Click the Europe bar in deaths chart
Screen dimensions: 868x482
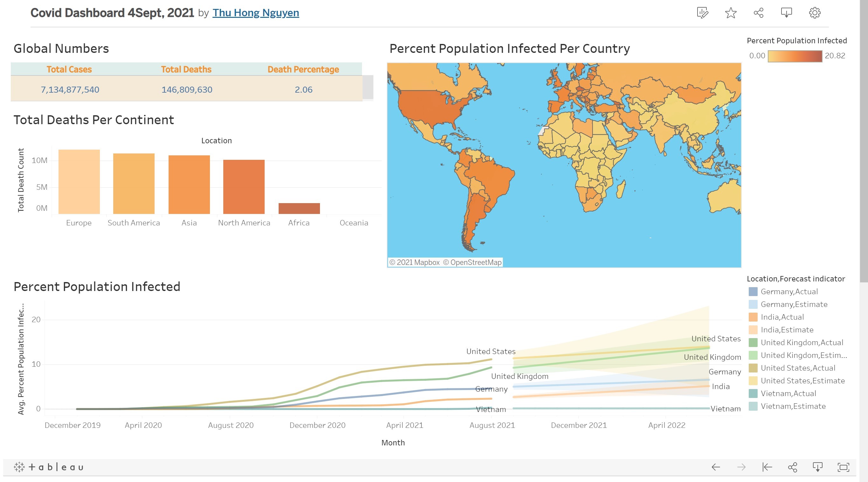click(79, 181)
